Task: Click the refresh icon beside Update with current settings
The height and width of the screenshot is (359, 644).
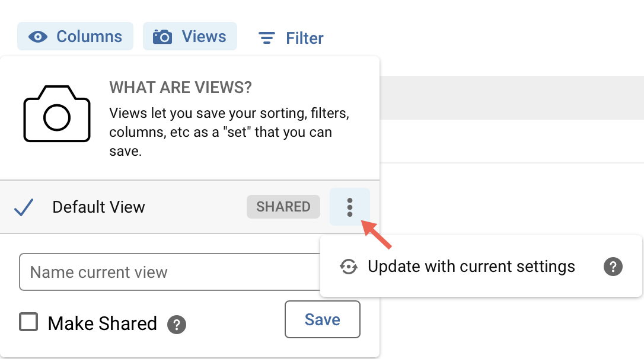Action: [x=350, y=267]
